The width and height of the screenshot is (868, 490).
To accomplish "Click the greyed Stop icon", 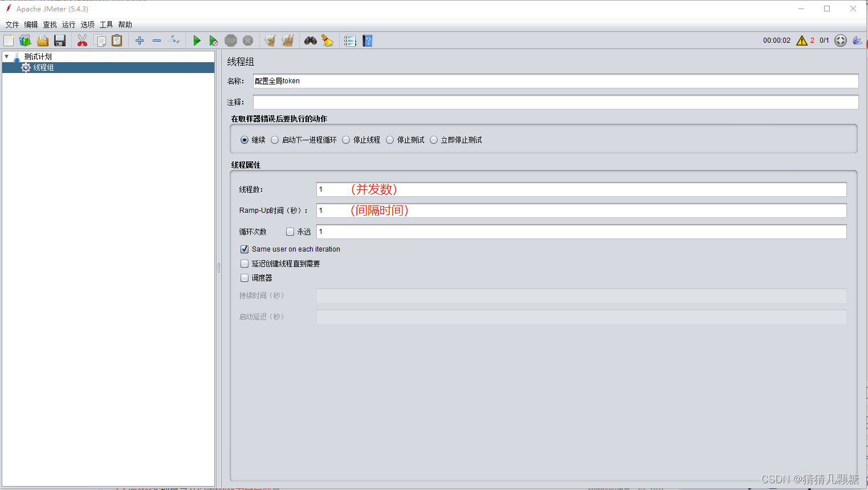I will (x=231, y=41).
